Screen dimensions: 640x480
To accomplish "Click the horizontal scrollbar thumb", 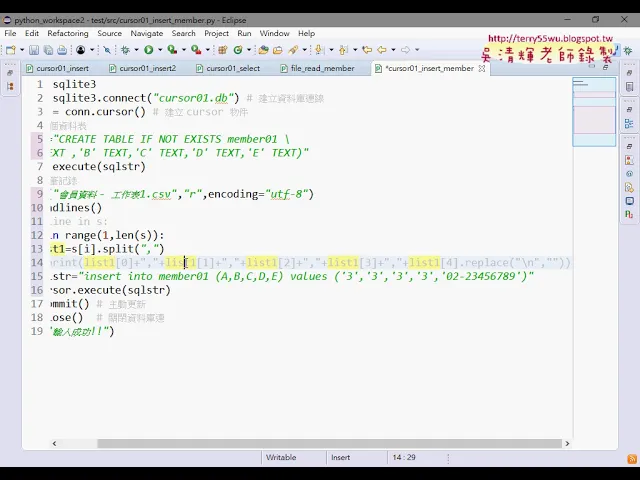I will pyautogui.click(x=329, y=444).
